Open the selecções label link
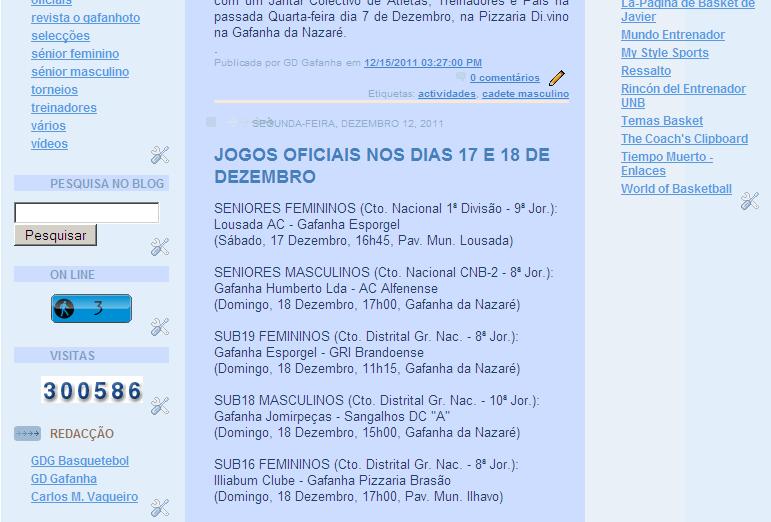 click(x=60, y=36)
